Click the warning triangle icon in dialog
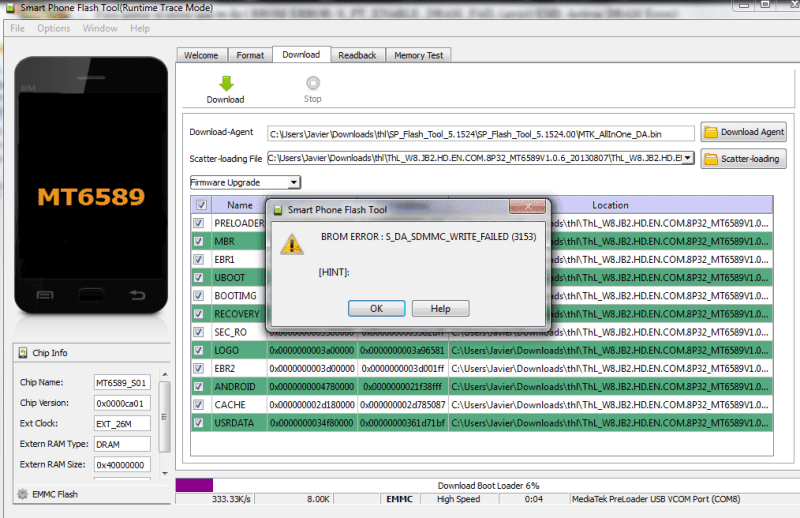 pos(292,244)
